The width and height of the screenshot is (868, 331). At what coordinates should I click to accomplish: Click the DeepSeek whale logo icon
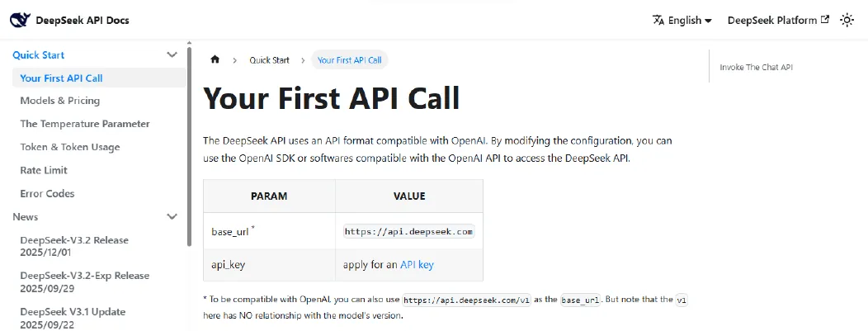click(x=20, y=20)
